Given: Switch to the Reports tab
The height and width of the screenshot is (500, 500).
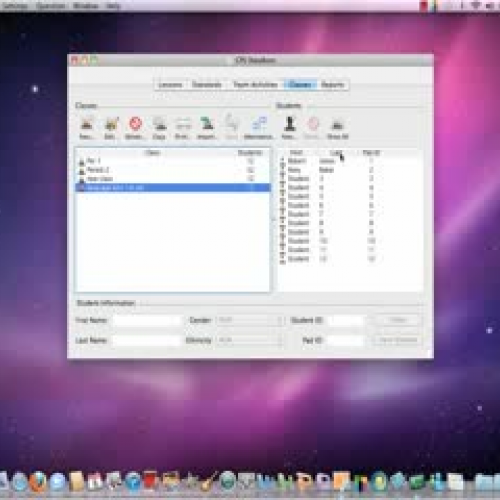Looking at the screenshot, I should (333, 85).
